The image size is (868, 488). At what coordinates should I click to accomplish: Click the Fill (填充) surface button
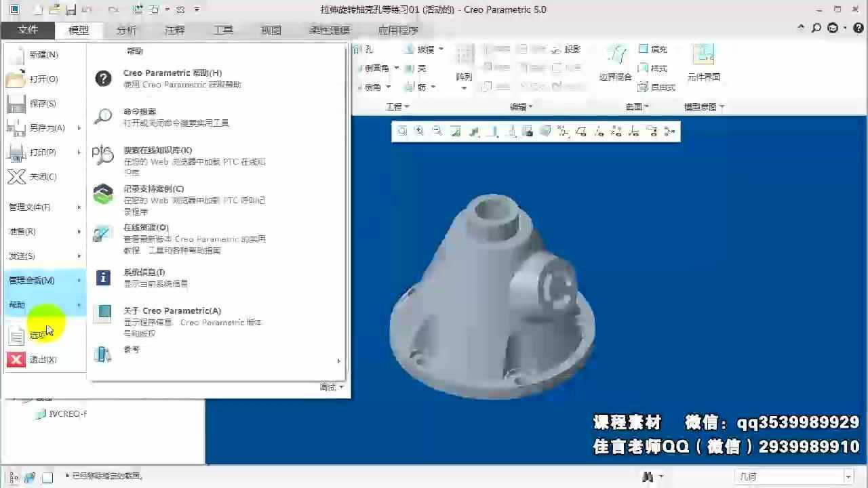[x=653, y=49]
